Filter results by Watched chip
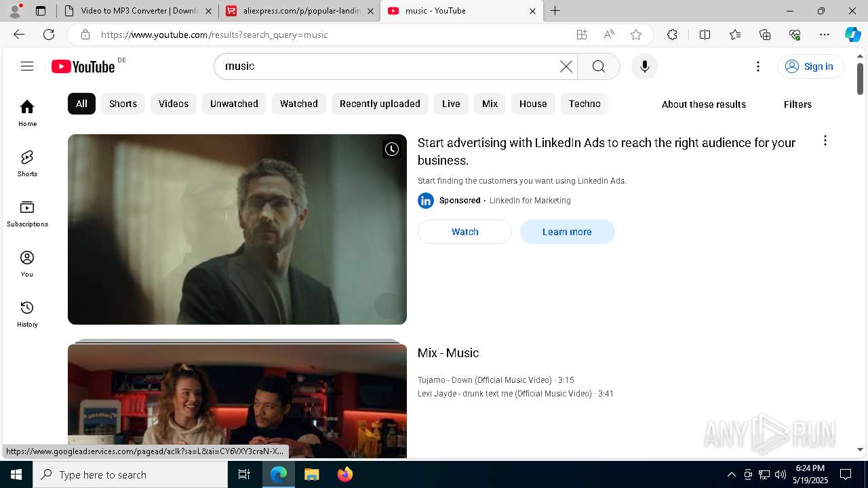 (299, 104)
